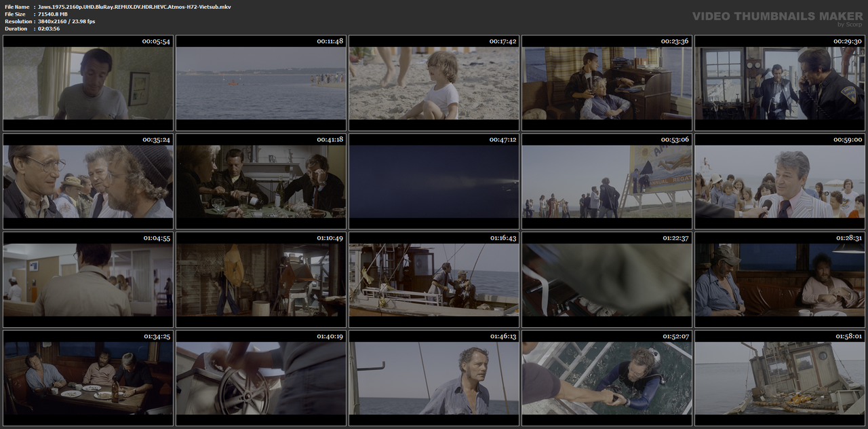Screen dimensions: 868x429
Task: Select the interview thumbnail at 00:59:00
Action: (780, 181)
